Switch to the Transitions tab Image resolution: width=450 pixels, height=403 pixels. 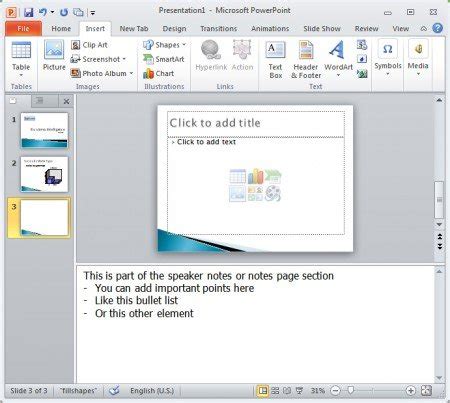pyautogui.click(x=219, y=29)
